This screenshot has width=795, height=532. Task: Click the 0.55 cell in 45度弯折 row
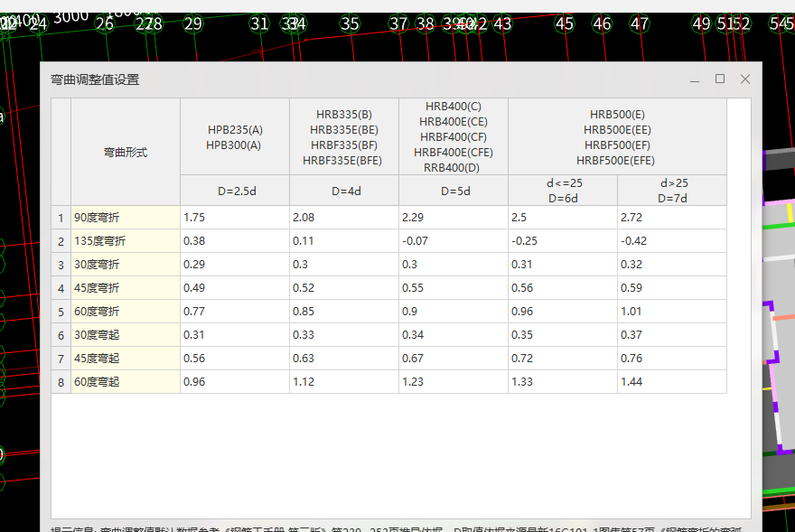(454, 288)
